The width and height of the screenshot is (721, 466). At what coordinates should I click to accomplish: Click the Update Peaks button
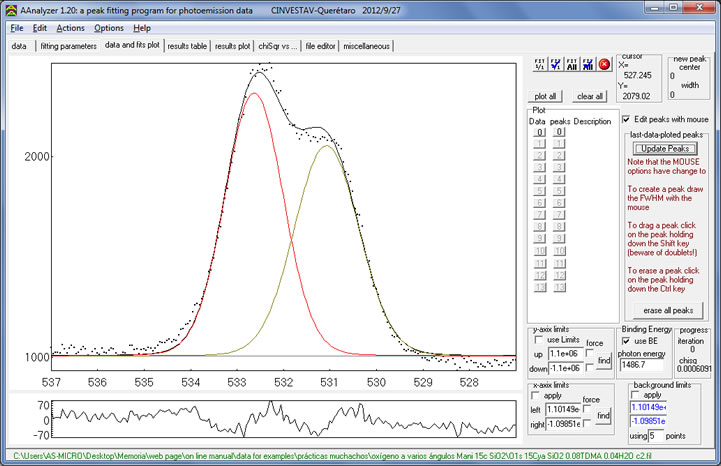click(x=665, y=148)
